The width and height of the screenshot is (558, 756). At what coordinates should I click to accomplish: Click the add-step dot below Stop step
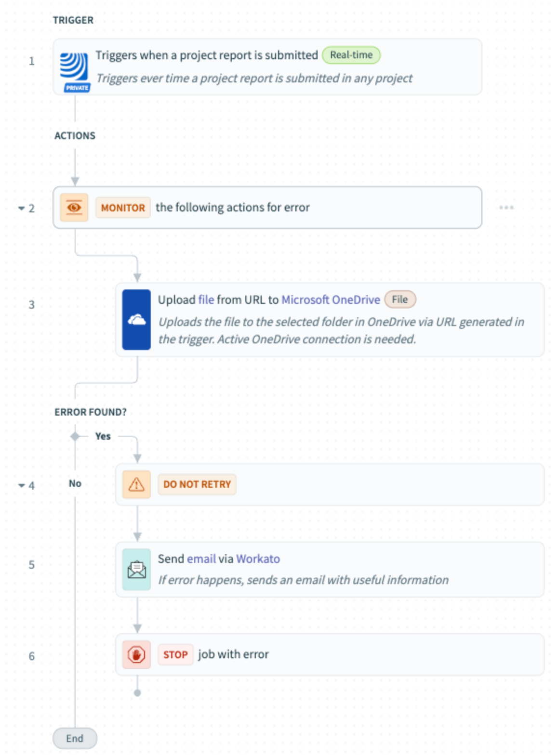(x=137, y=693)
